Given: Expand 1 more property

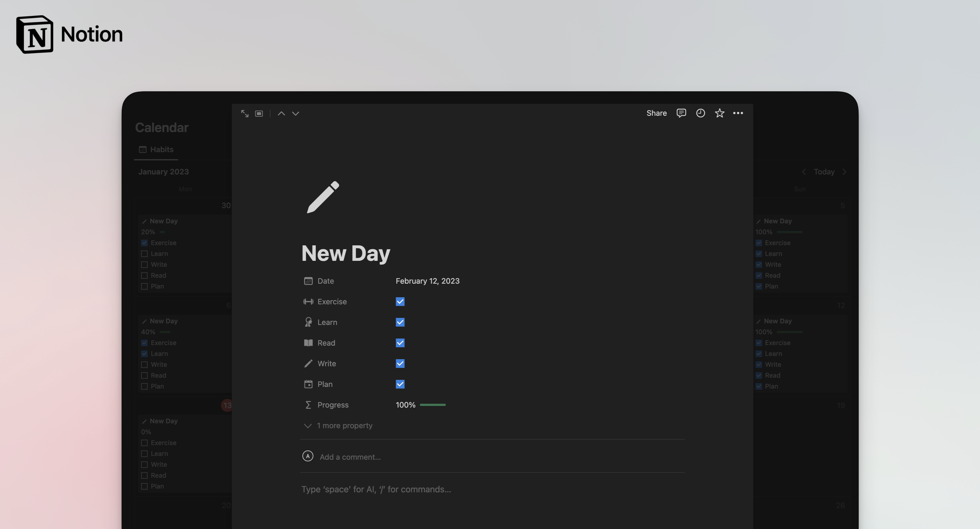Looking at the screenshot, I should (338, 425).
